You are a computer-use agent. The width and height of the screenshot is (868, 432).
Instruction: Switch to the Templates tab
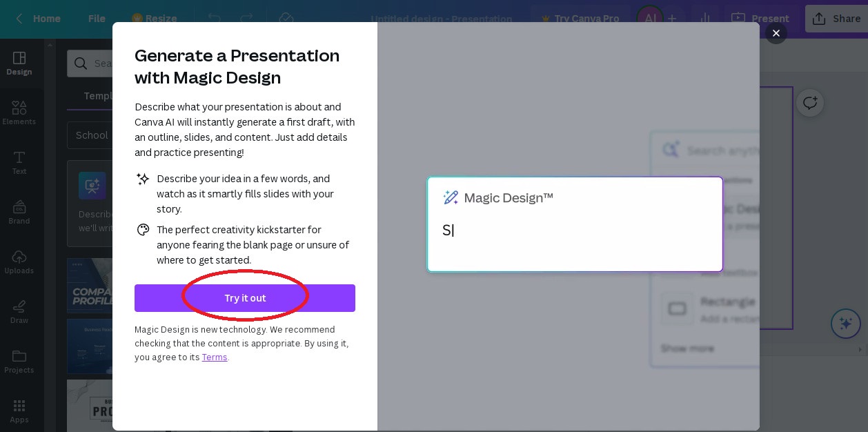[x=98, y=96]
